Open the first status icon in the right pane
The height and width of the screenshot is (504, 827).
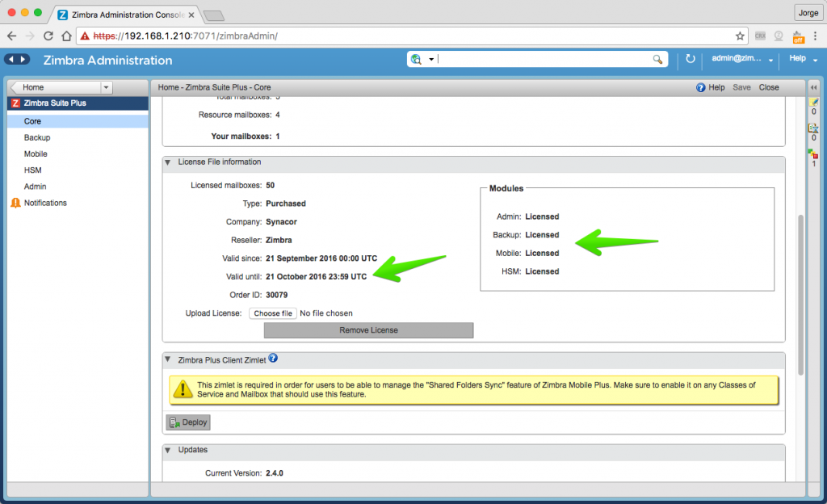[813, 103]
